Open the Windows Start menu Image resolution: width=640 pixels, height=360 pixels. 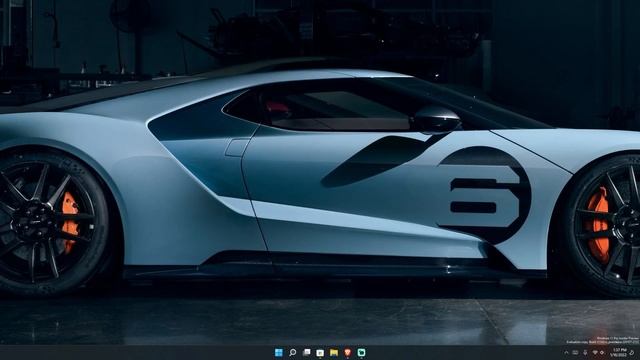pos(279,352)
